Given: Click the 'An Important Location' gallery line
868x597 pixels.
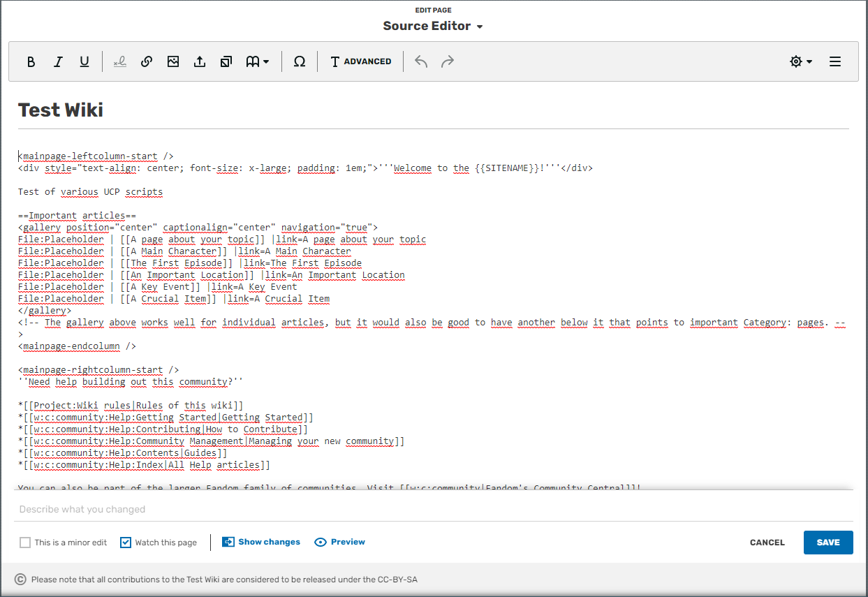Looking at the screenshot, I should [212, 275].
